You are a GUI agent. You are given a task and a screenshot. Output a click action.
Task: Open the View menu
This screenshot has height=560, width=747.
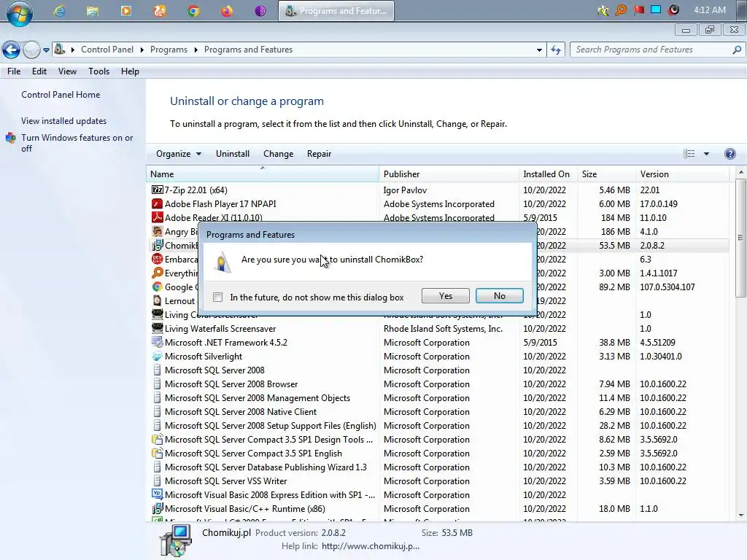pyautogui.click(x=67, y=71)
